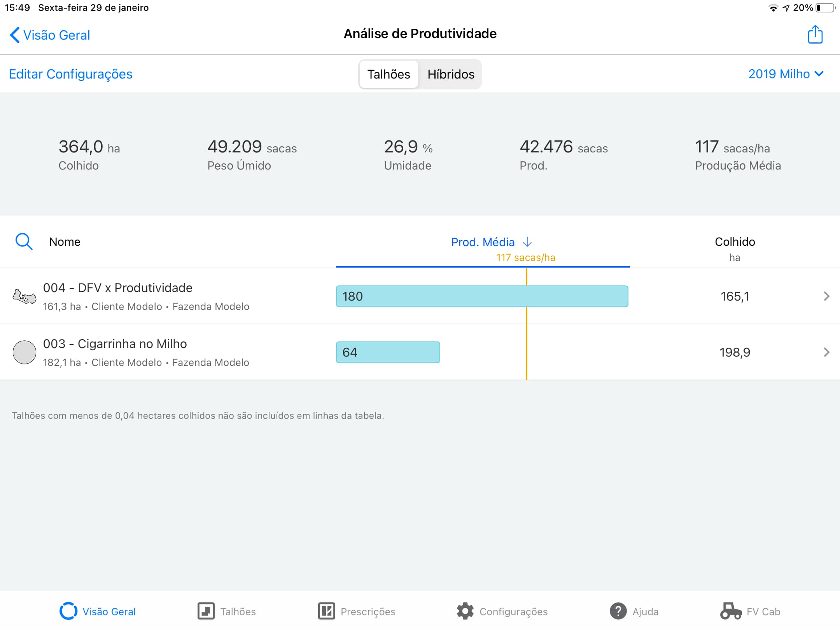Tap the 49.209 sacas Peso Úmido summary
Screen dimensions: 840x630
(252, 155)
